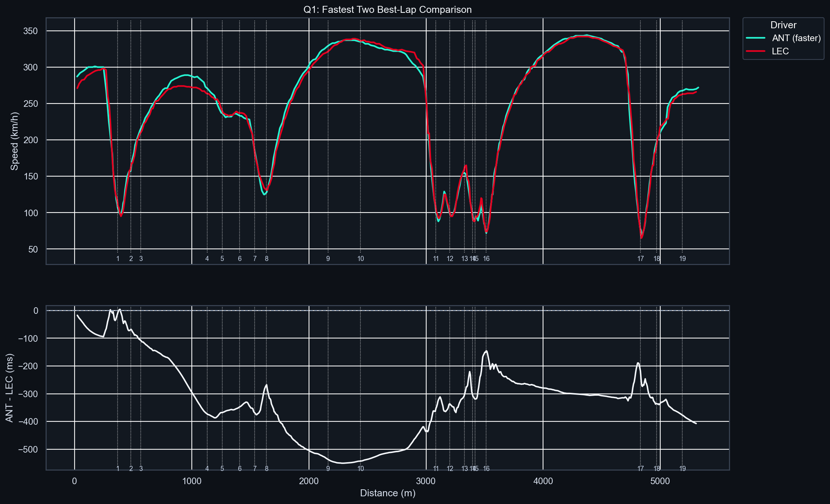Select the 1000 distance axis tick label
Image resolution: width=830 pixels, height=504 pixels.
click(x=192, y=481)
